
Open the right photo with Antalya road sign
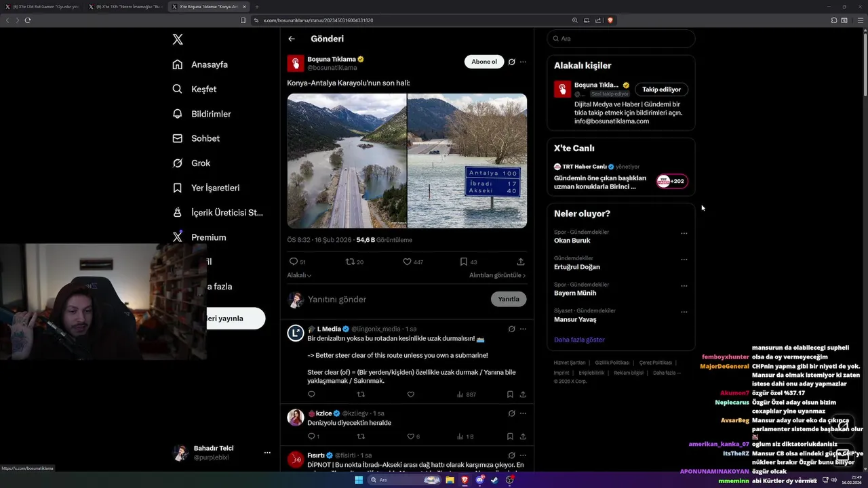click(x=467, y=161)
